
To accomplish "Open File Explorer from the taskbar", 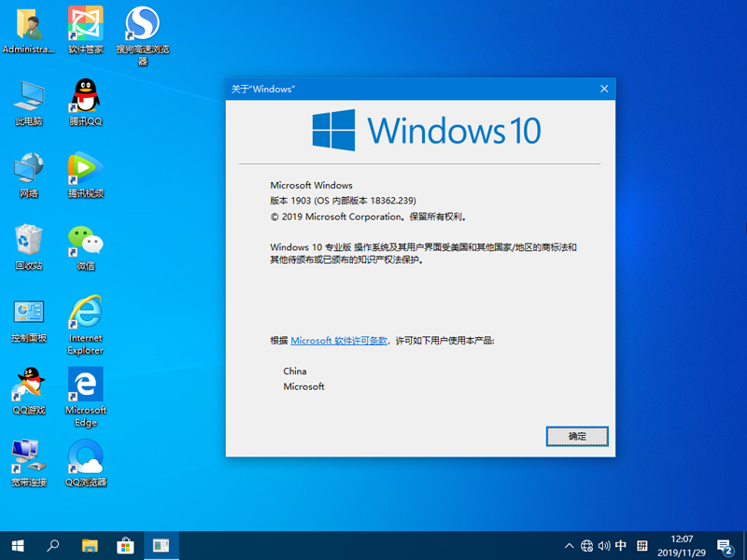I will (90, 545).
